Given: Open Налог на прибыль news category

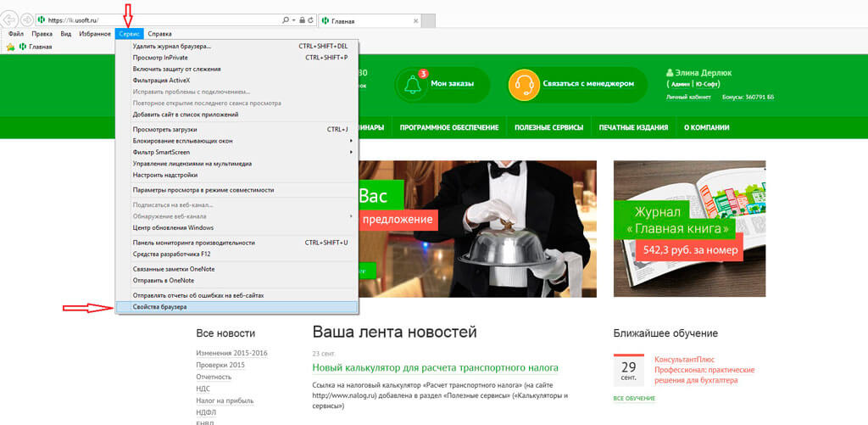Looking at the screenshot, I should [224, 400].
